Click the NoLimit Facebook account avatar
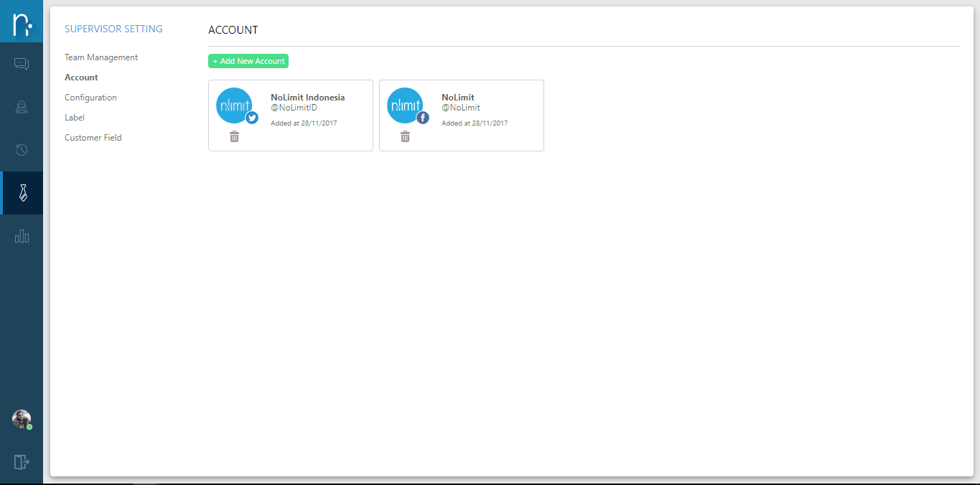980x485 pixels. point(405,105)
